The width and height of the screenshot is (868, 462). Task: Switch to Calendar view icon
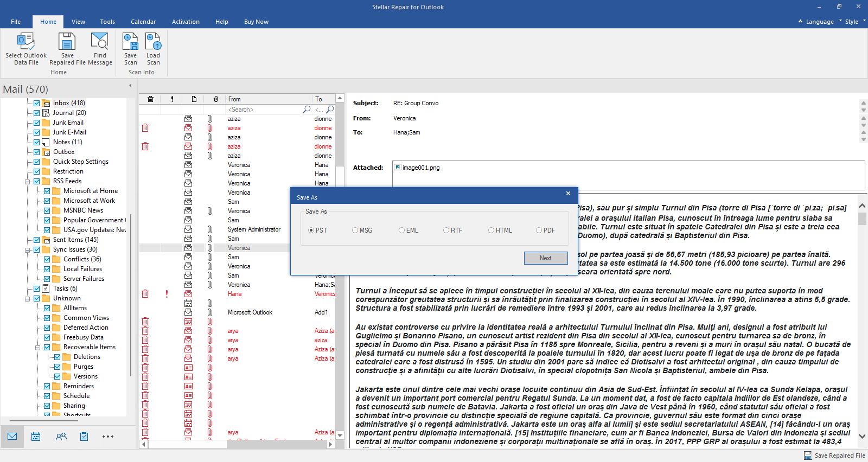click(36, 436)
